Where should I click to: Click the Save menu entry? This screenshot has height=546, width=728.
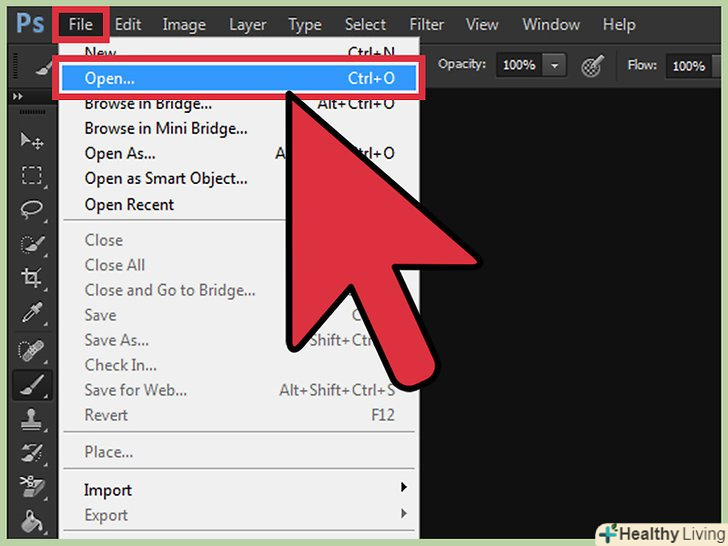[x=100, y=315]
